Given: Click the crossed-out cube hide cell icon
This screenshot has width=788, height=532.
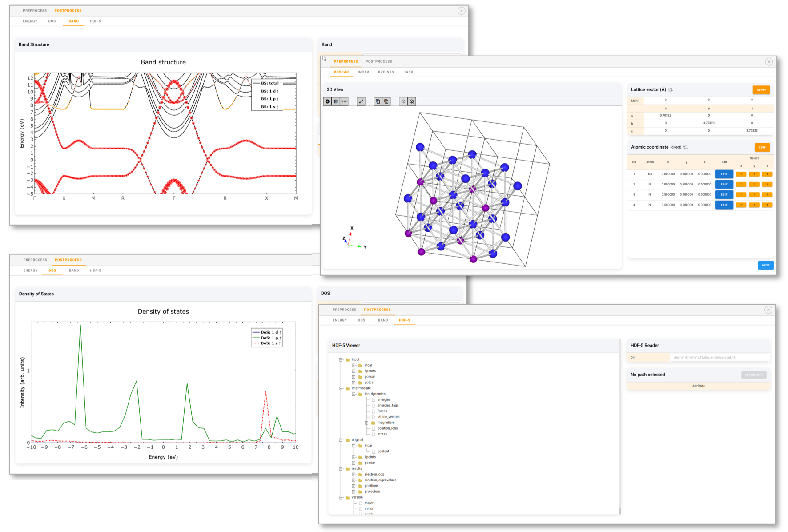Looking at the screenshot, I should tap(412, 101).
